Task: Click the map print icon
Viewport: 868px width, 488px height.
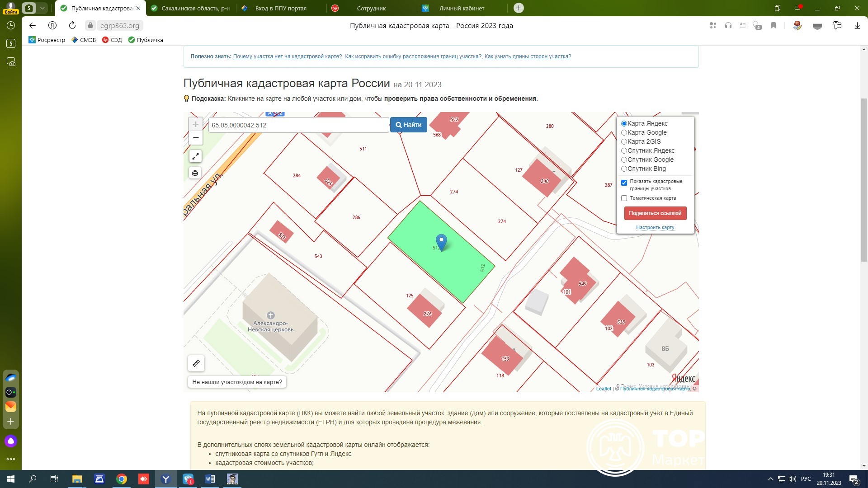Action: (195, 173)
